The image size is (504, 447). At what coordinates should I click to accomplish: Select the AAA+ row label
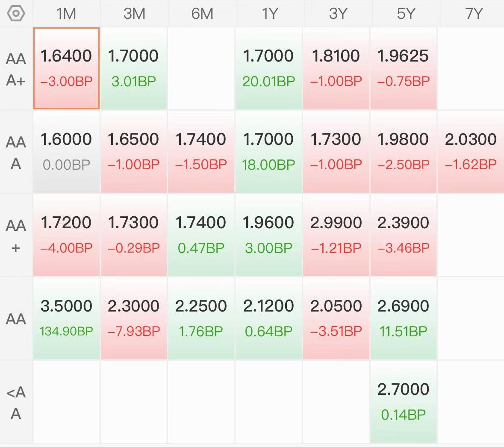pyautogui.click(x=16, y=69)
